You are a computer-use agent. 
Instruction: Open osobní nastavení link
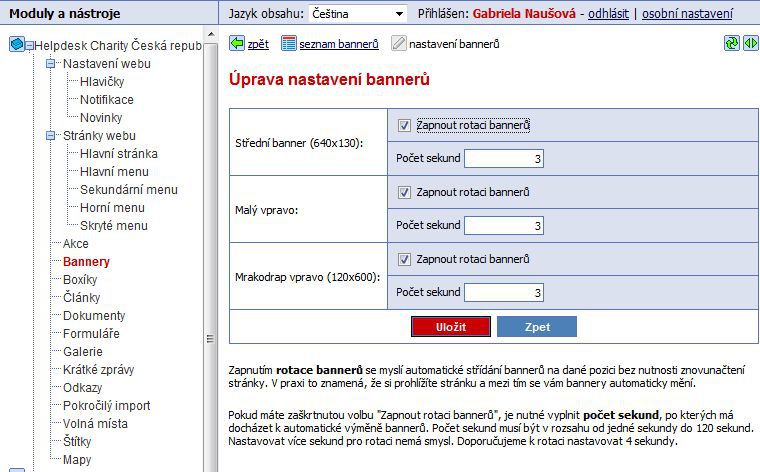click(x=687, y=14)
